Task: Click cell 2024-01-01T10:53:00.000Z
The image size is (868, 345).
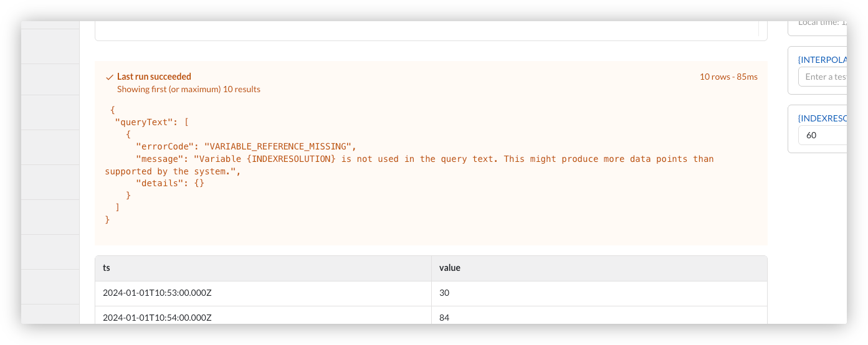Action: click(x=263, y=293)
